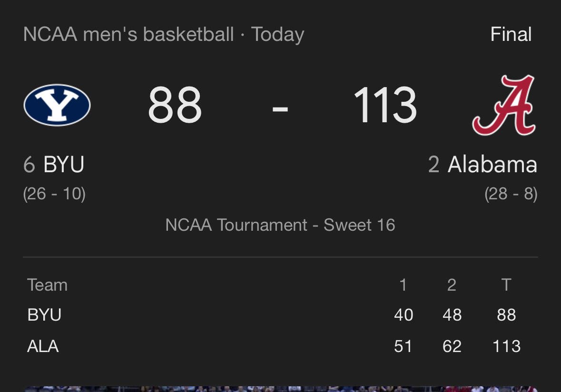Click the Alabama final score 113
The image size is (561, 392).
pos(385,105)
